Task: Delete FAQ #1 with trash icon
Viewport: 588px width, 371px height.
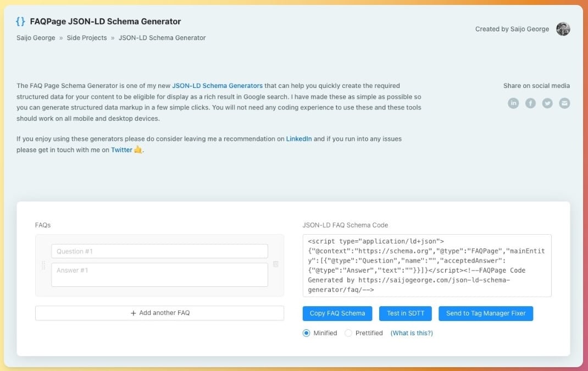Action: pos(276,264)
